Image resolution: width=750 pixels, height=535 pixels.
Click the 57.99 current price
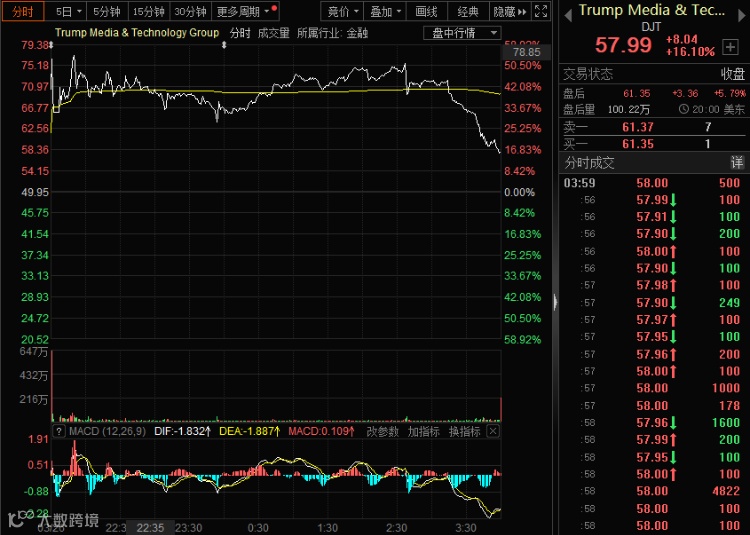point(623,45)
